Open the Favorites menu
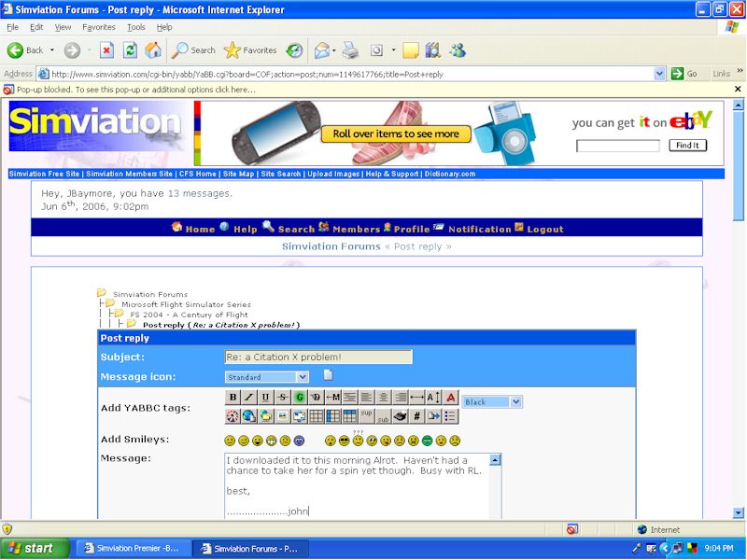 pos(98,27)
